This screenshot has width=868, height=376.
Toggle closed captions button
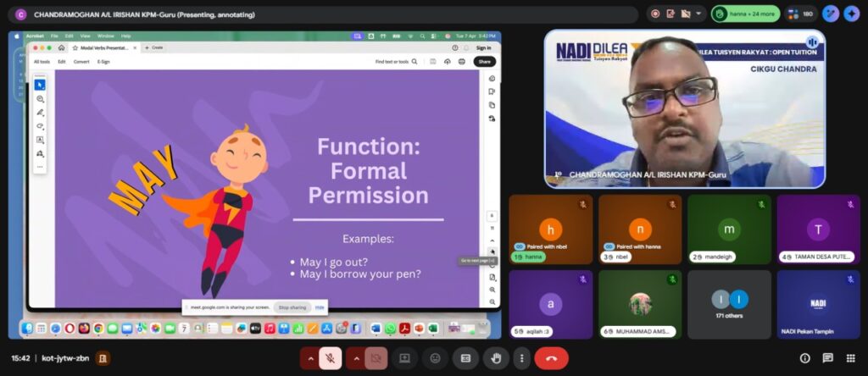click(465, 358)
